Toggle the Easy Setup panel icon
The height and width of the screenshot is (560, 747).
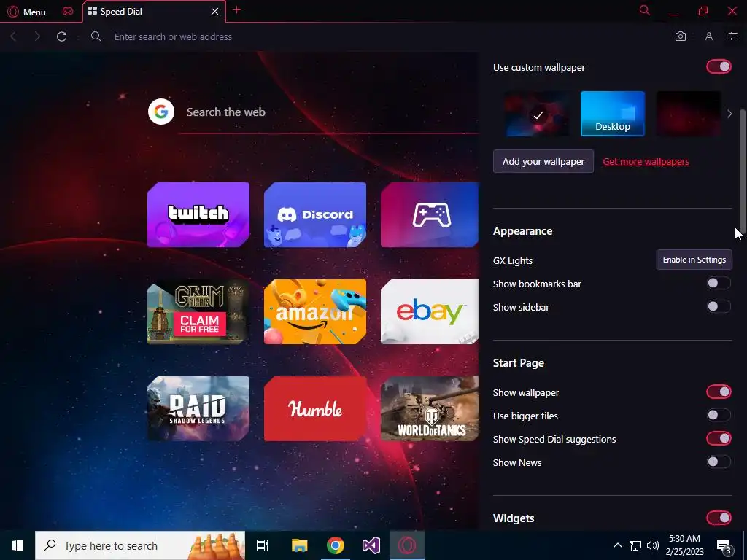click(732, 36)
